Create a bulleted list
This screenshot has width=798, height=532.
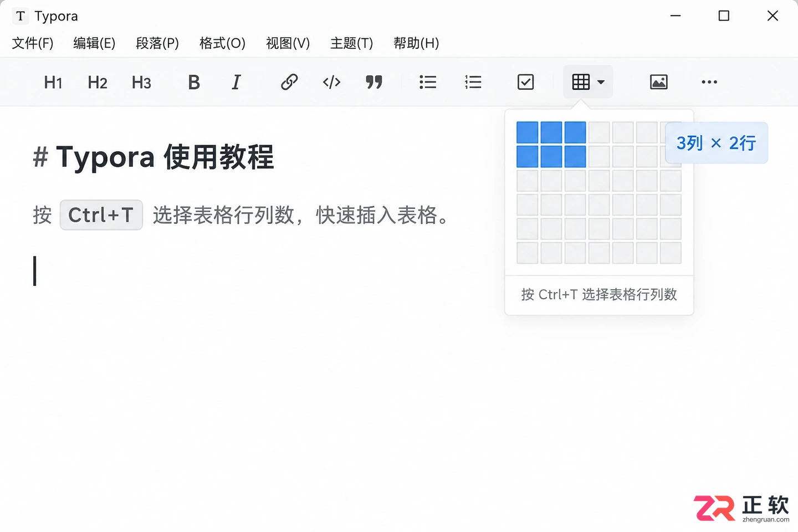tap(428, 82)
